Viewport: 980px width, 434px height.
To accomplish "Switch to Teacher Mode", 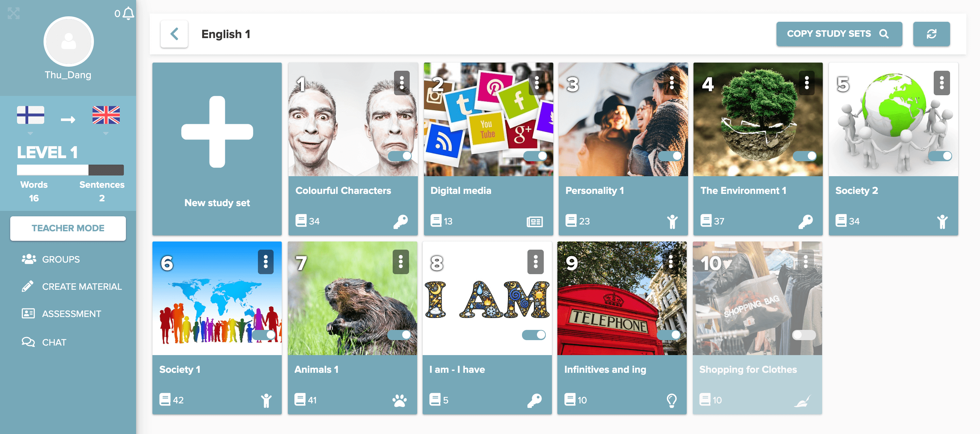I will [x=68, y=228].
